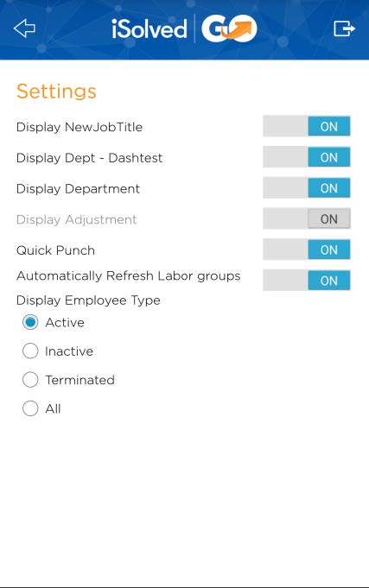
Task: Click the Display NewJobTitle label
Action: (80, 127)
